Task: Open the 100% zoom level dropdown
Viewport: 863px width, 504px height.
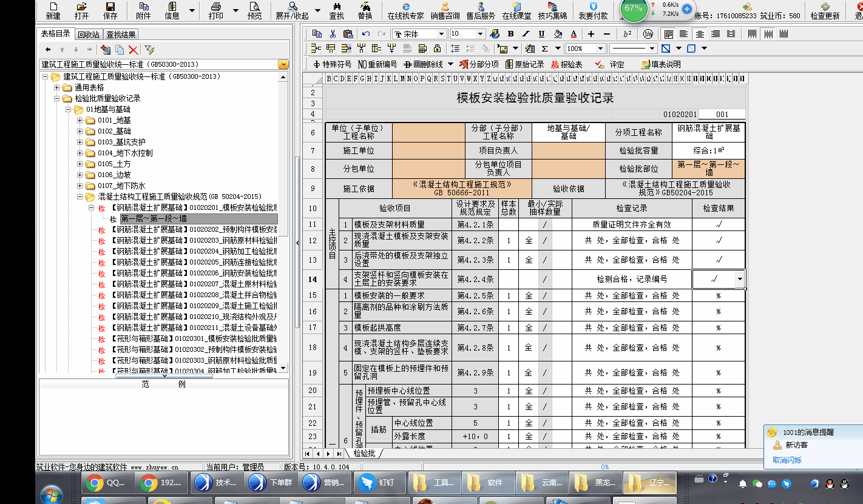Action: [x=601, y=49]
